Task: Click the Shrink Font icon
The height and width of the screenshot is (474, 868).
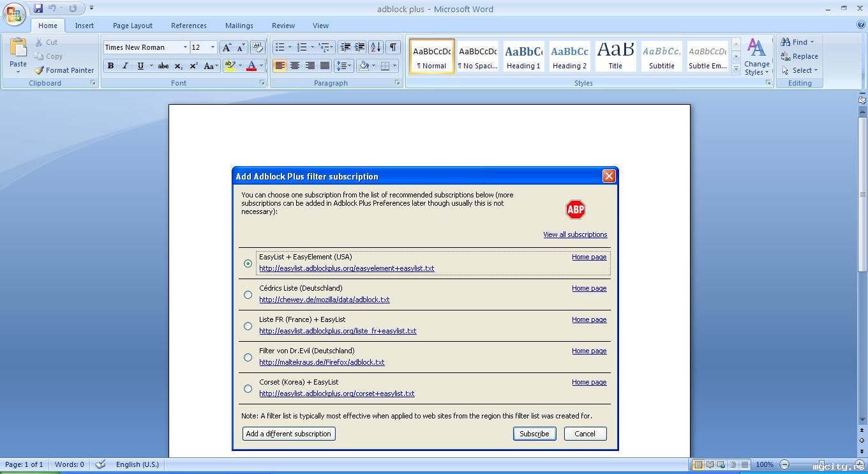Action: point(241,47)
